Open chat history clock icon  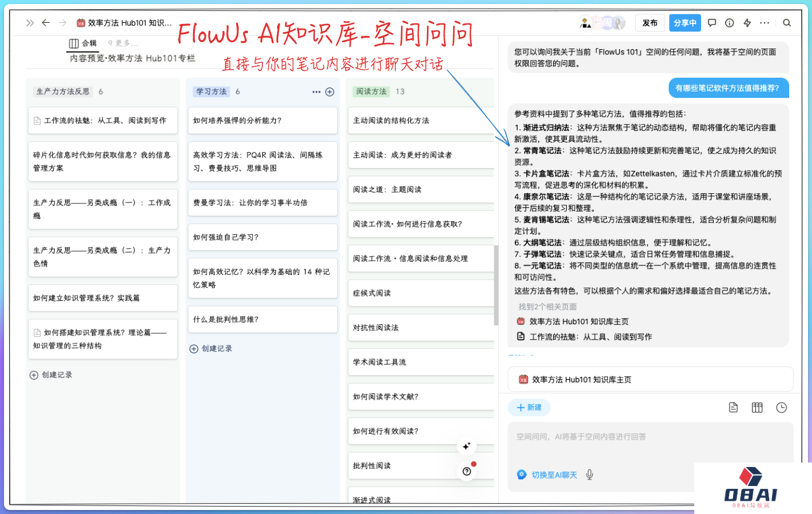(x=782, y=407)
